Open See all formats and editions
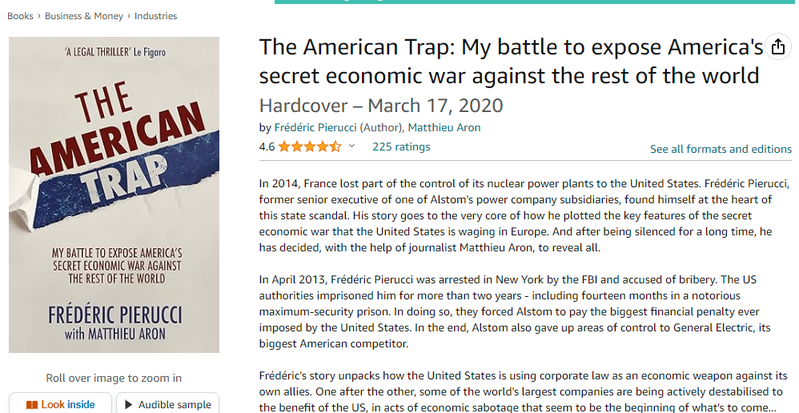The height and width of the screenshot is (413, 799). coord(721,149)
